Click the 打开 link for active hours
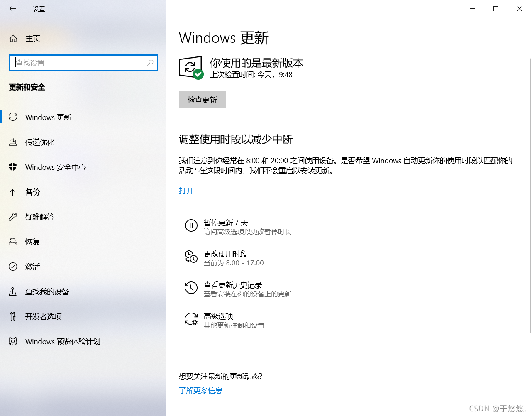Viewport: 532px width, 416px height. point(186,191)
